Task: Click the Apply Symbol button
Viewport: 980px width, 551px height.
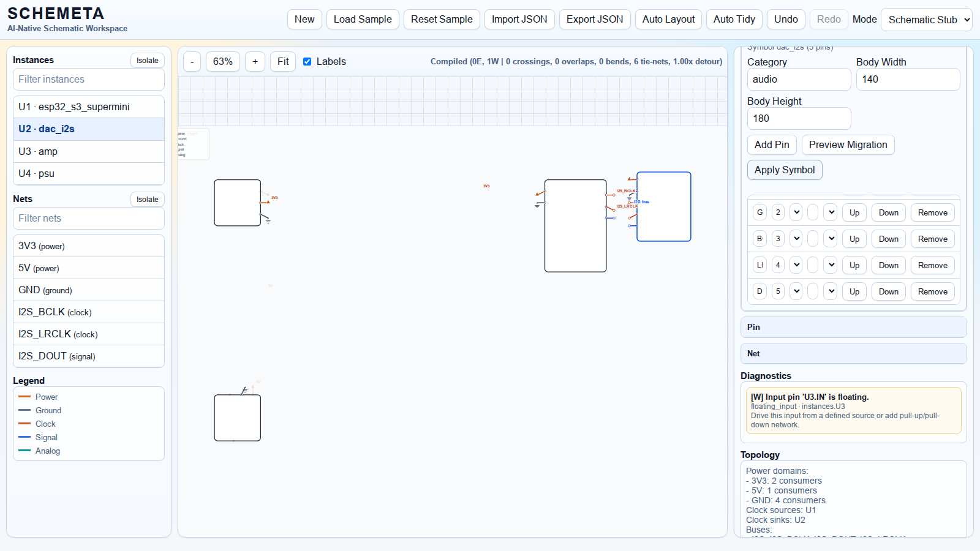Action: [784, 170]
